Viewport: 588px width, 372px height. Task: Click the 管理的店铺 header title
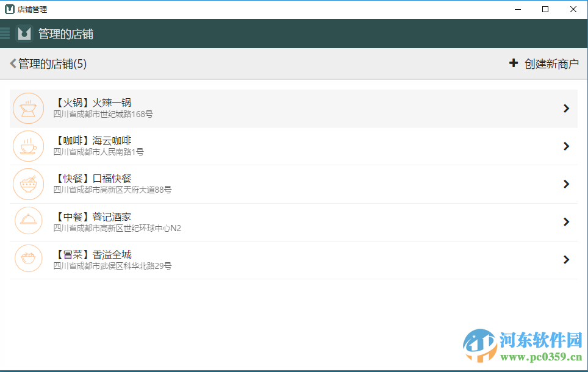coord(66,34)
